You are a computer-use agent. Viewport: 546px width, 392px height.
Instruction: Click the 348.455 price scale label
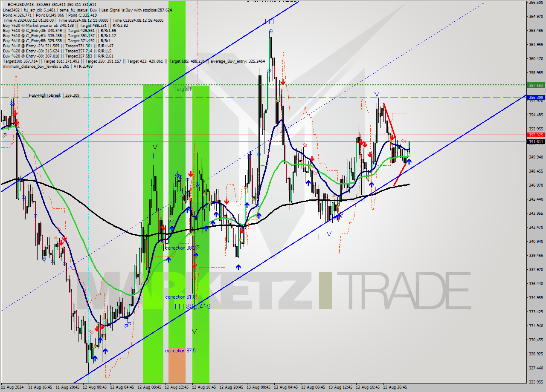(536, 171)
